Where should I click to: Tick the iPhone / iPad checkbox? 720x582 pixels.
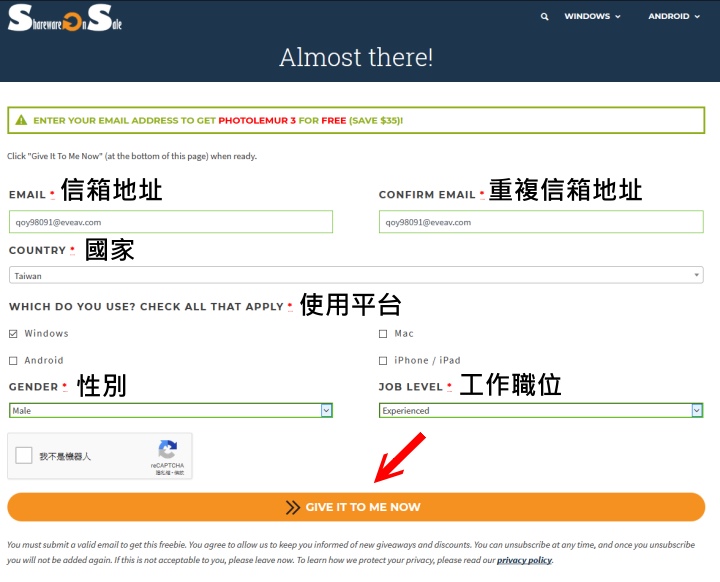pyautogui.click(x=383, y=361)
